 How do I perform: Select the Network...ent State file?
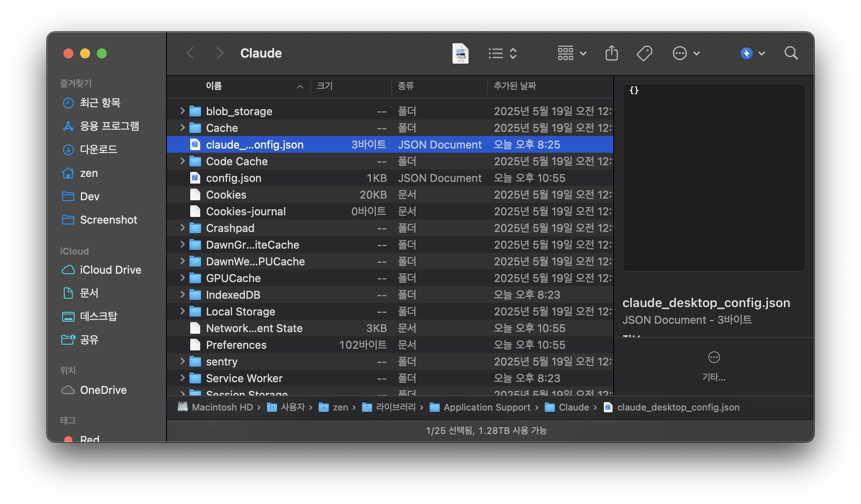(390, 328)
